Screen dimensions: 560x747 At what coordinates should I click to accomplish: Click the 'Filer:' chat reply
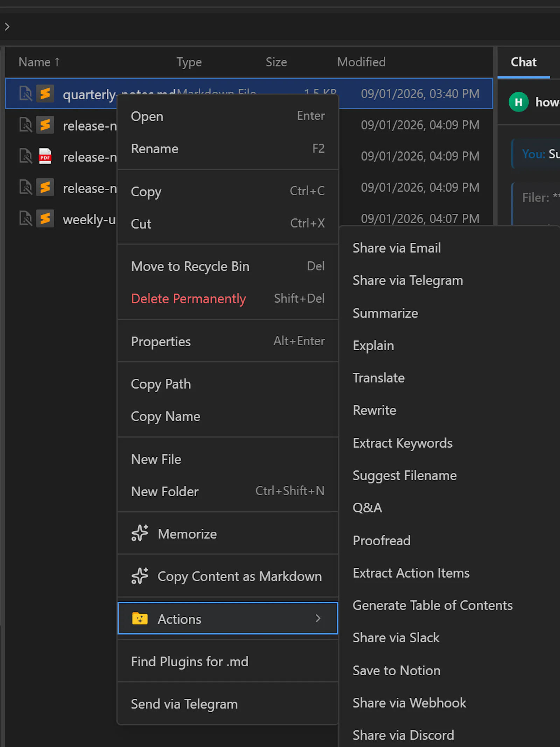(536, 203)
